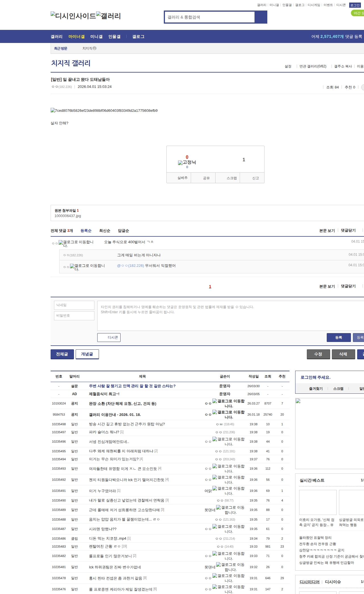Open the 갤로그 menu in the navigation bar
Screen dimensions: 364x594
pyautogui.click(x=138, y=37)
